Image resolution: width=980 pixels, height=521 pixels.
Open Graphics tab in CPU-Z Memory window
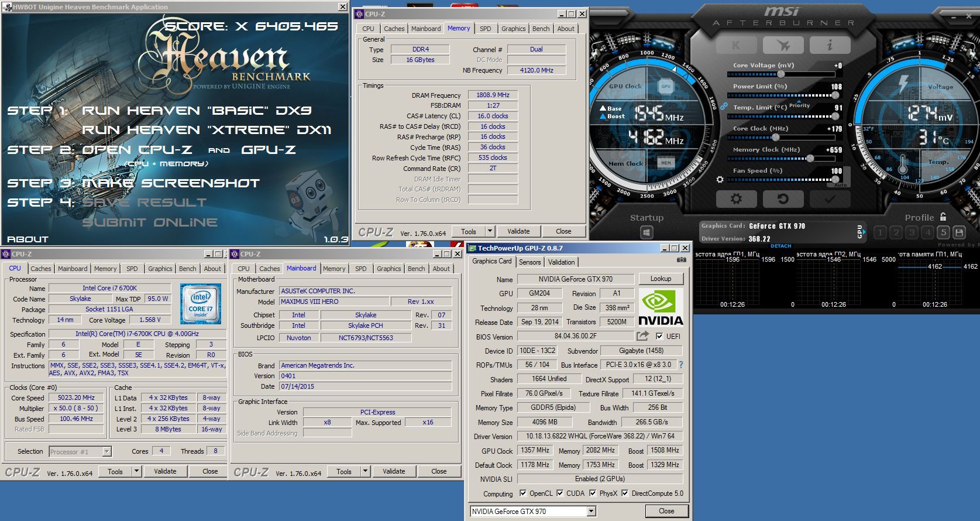tap(513, 28)
